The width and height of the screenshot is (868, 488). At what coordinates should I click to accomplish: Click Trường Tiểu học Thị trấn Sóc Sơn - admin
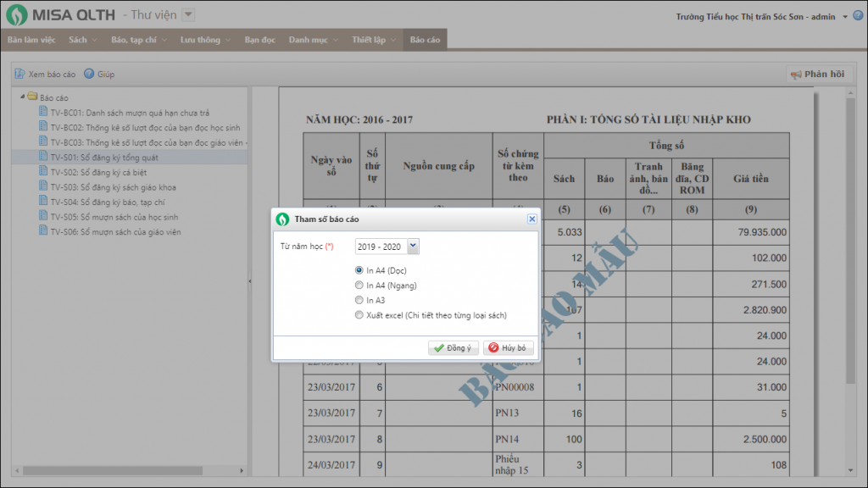click(x=755, y=17)
